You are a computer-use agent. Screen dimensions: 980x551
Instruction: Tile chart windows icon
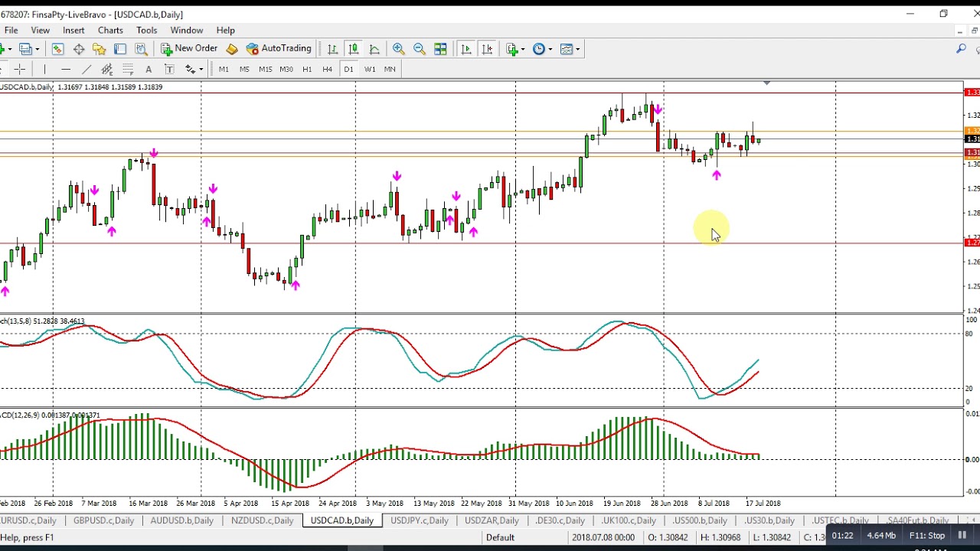[440, 49]
